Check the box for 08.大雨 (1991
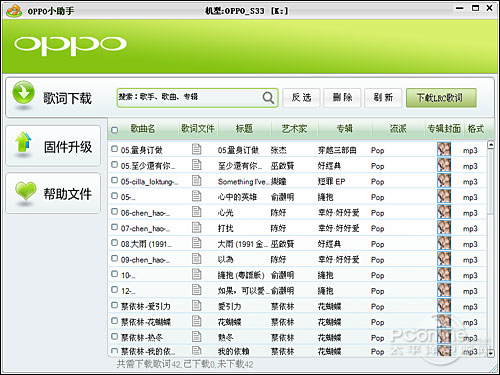Image resolution: width=500 pixels, height=375 pixels. (x=115, y=242)
